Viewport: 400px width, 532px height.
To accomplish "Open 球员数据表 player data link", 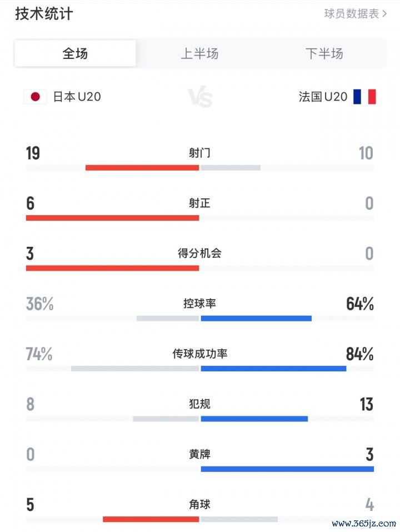I will click(x=351, y=14).
